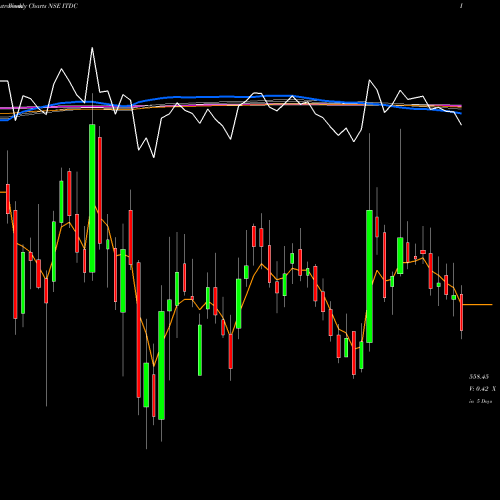Click the 'in 5 Days' label

[x=480, y=401]
